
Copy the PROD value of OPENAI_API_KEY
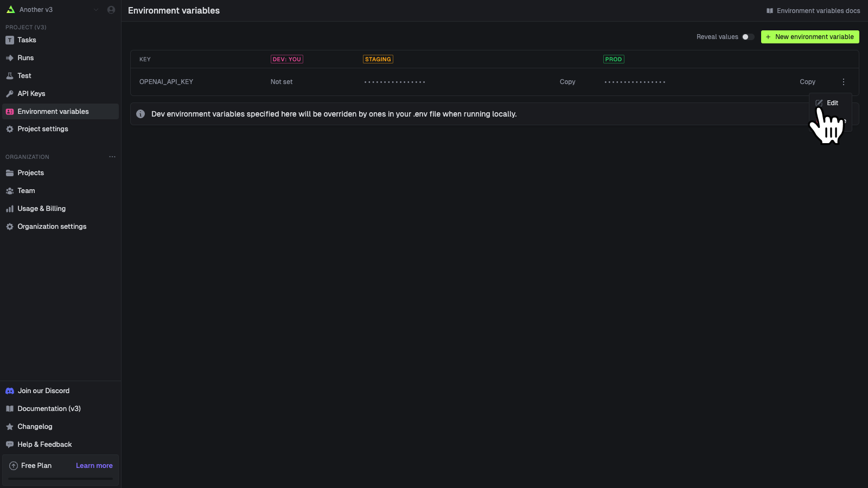[x=807, y=82]
